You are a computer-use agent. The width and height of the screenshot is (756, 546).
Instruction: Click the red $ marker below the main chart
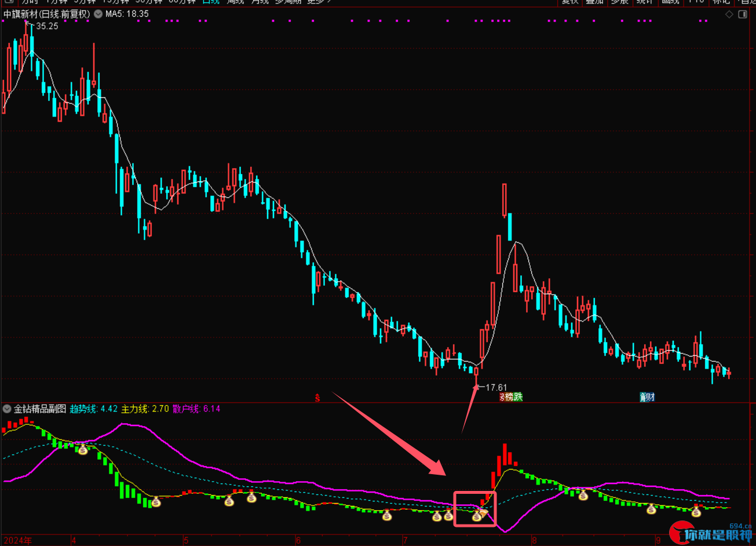317,398
